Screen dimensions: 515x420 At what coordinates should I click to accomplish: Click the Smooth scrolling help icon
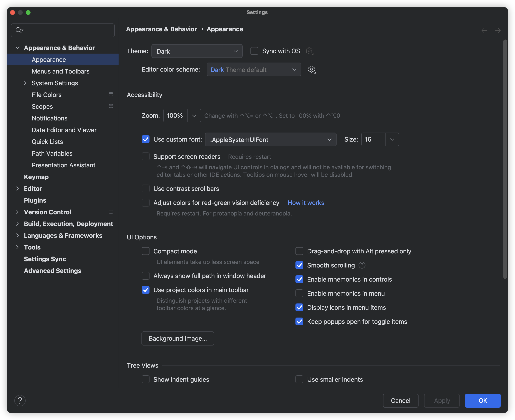click(x=362, y=265)
